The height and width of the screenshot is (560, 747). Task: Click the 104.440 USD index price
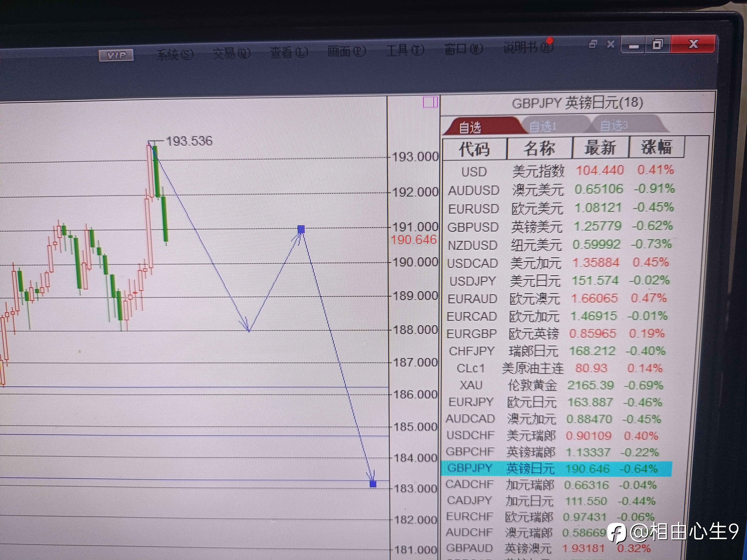pos(600,170)
